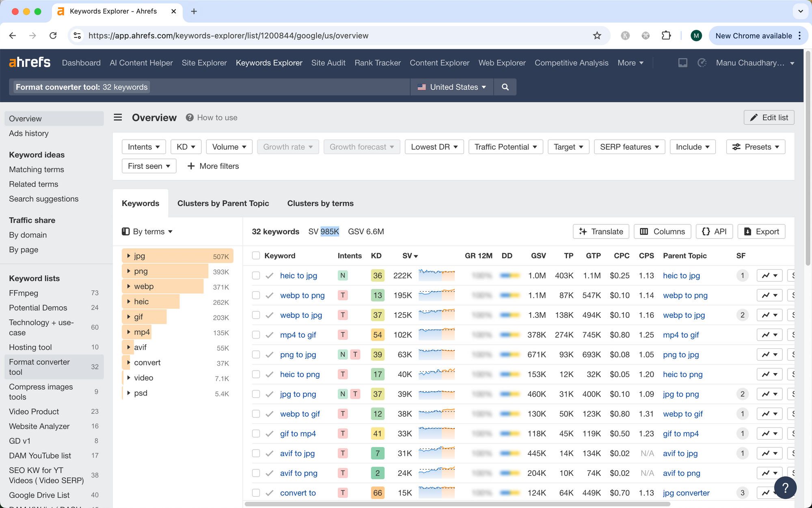Click the K extension icon in Chrome toolbar
Viewport: 812px width, 508px height.
[625, 36]
